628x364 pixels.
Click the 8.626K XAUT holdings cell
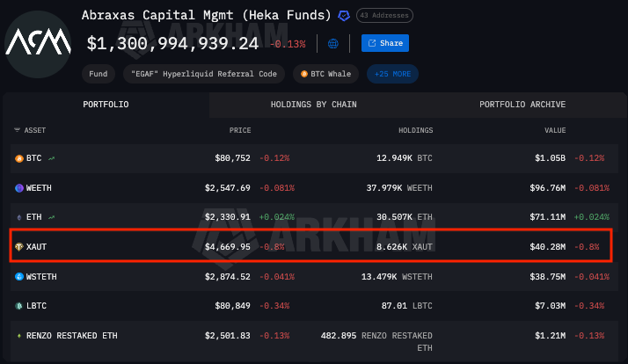[x=404, y=247]
